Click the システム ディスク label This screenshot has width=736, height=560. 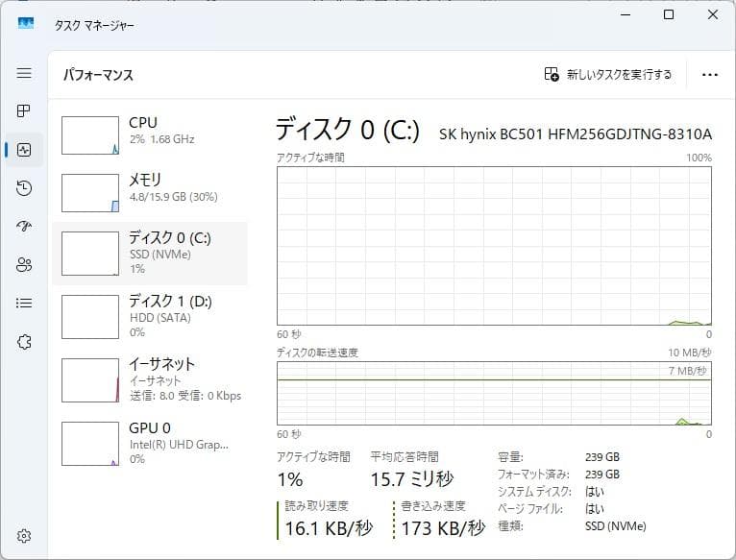[x=534, y=492]
